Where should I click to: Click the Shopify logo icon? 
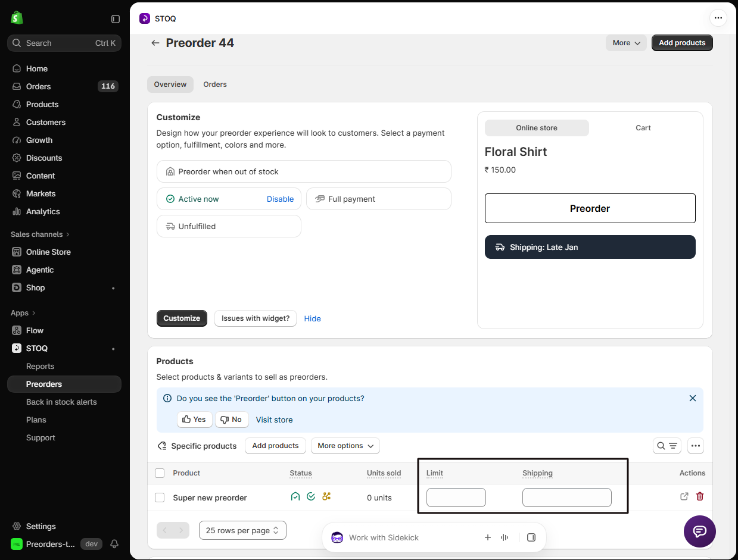click(17, 18)
